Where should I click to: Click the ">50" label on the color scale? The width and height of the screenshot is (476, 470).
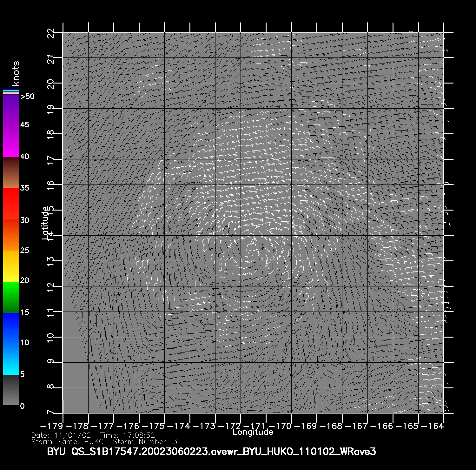(x=27, y=97)
